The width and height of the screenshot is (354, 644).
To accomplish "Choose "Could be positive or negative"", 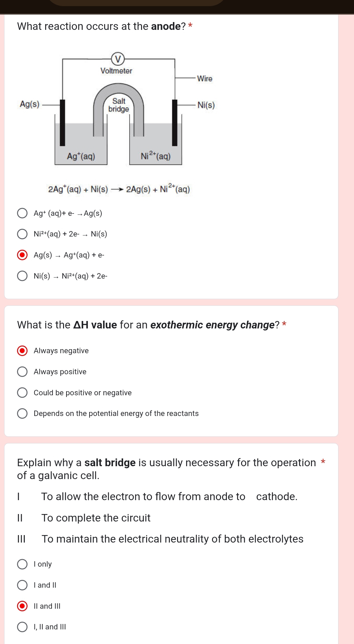I will [x=23, y=393].
